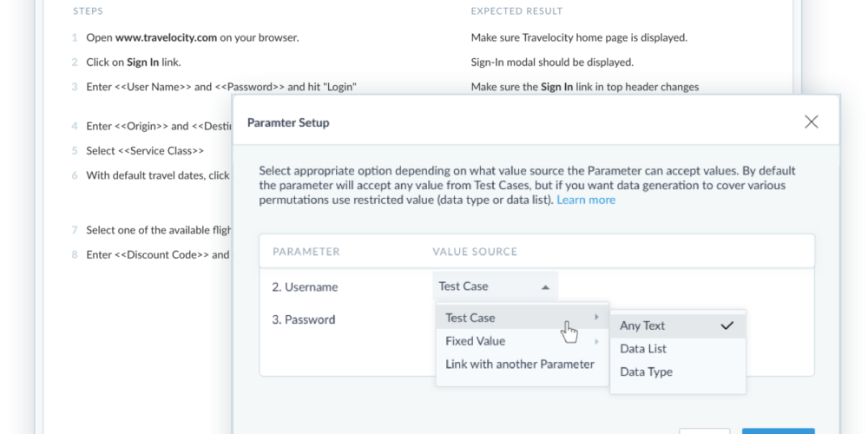
Task: Click "Sign-In modal should be displayed" expected result
Action: click(x=552, y=62)
